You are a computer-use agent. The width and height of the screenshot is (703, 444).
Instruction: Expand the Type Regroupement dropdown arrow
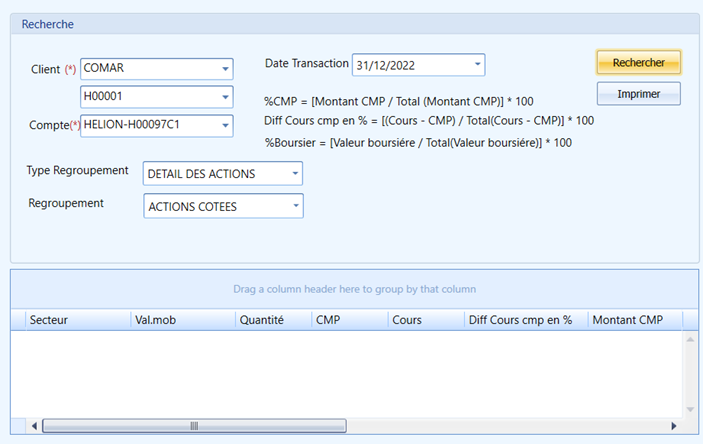[295, 174]
